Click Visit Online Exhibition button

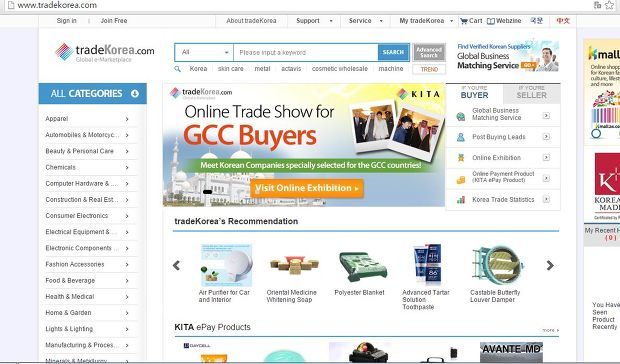(x=307, y=188)
